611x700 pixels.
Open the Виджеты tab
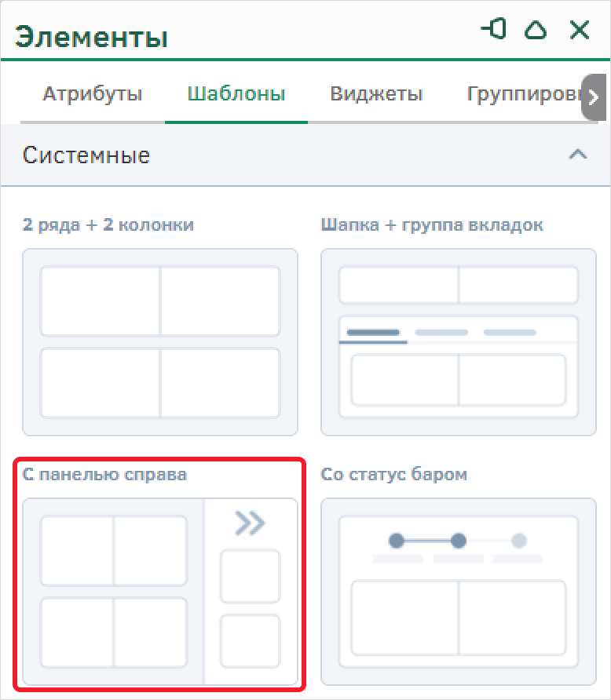pos(376,94)
